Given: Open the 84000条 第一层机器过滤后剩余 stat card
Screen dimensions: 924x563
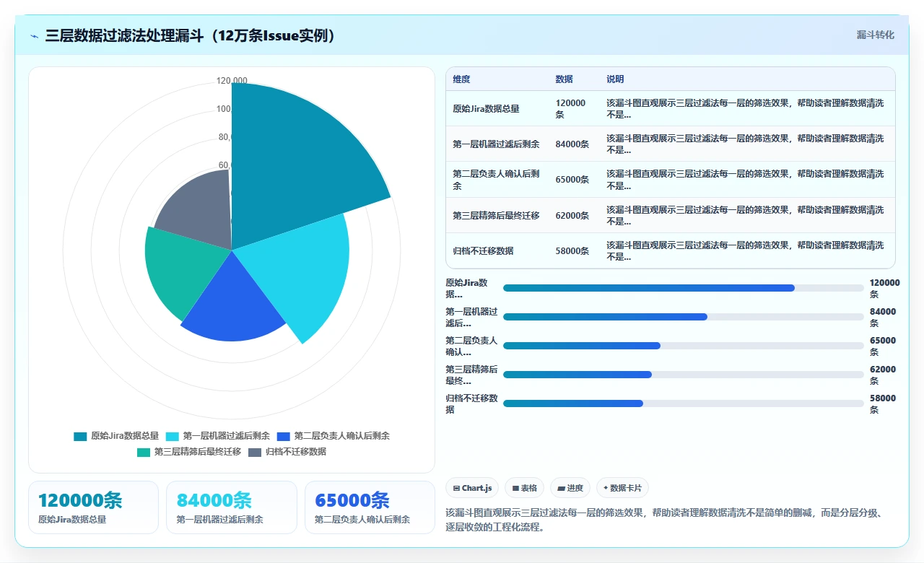Looking at the screenshot, I should point(232,507).
